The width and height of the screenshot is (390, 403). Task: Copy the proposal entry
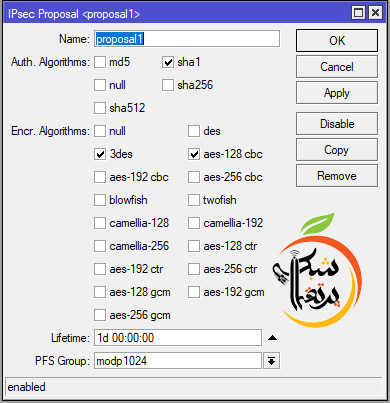click(x=337, y=150)
